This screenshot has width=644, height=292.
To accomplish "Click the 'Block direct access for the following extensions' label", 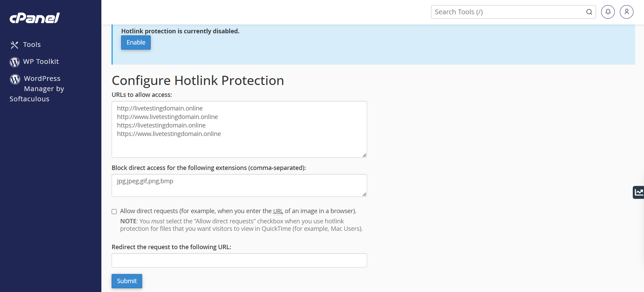I will click(x=209, y=168).
